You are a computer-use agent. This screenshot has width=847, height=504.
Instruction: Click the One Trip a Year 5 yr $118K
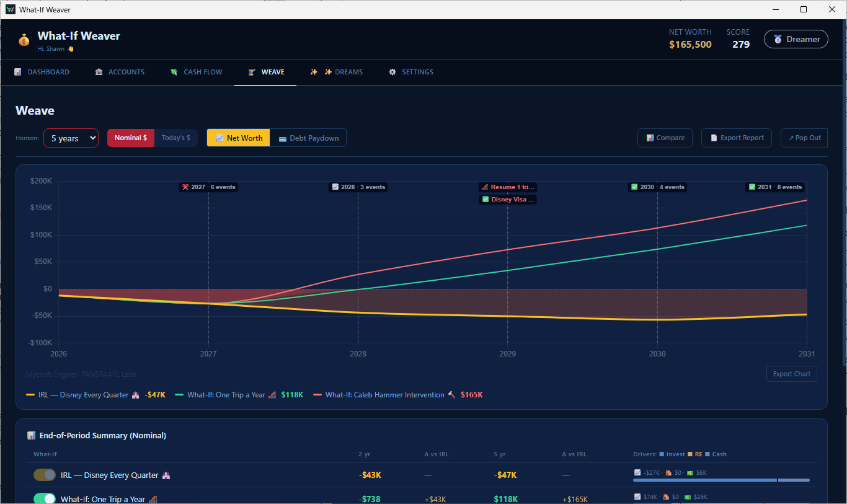pos(505,499)
